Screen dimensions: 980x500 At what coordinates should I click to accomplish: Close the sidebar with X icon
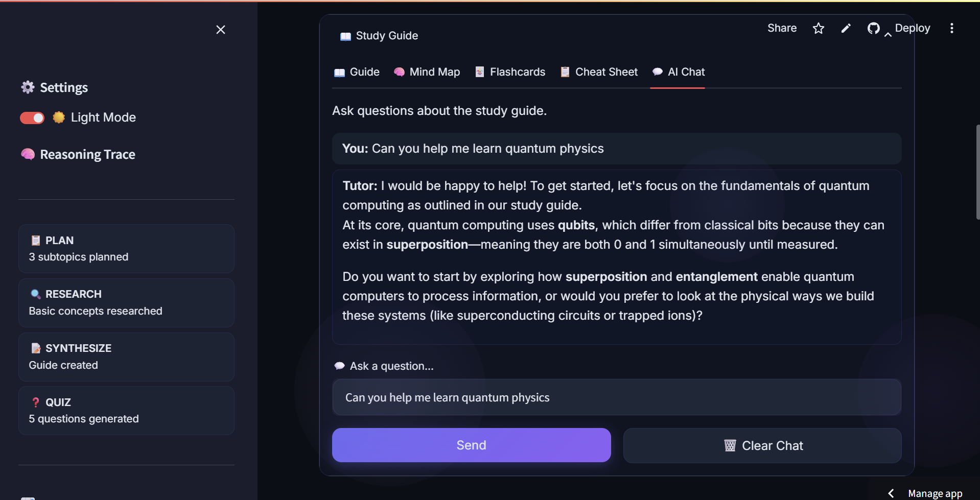click(x=221, y=30)
